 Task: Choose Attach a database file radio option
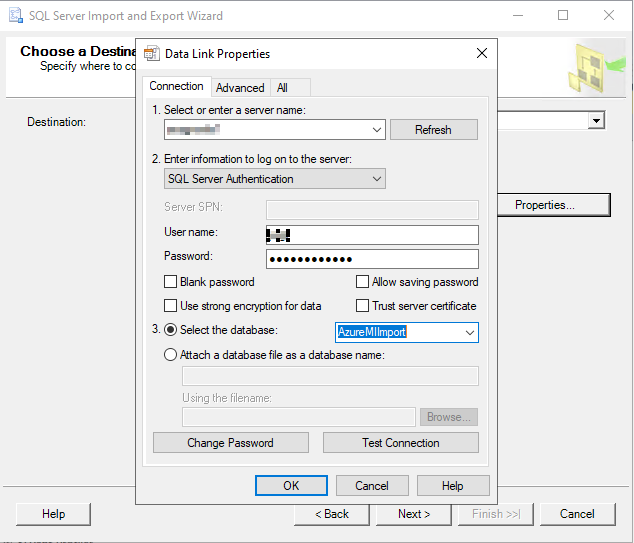(171, 355)
